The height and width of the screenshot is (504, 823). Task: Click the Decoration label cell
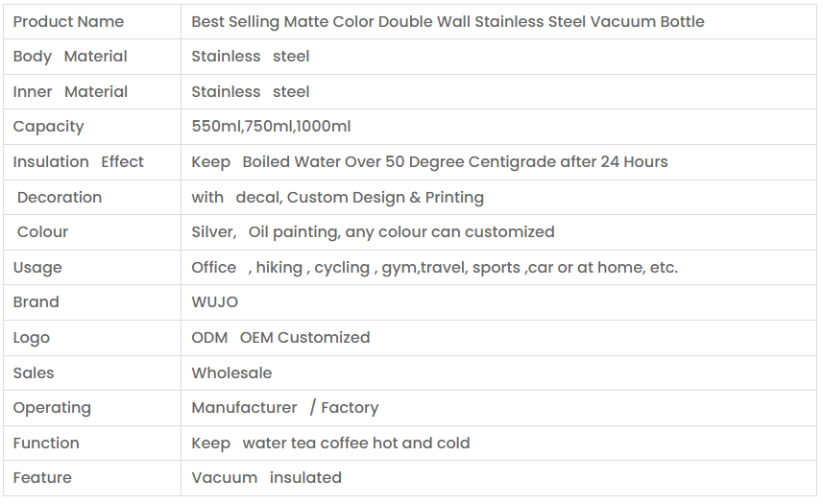[x=60, y=198]
